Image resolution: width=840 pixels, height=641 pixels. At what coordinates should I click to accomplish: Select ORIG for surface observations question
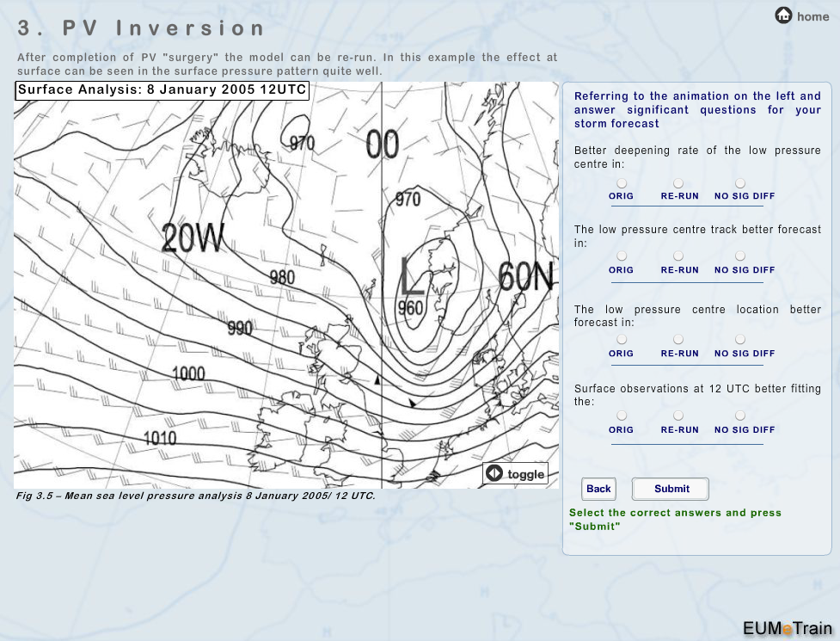click(622, 416)
